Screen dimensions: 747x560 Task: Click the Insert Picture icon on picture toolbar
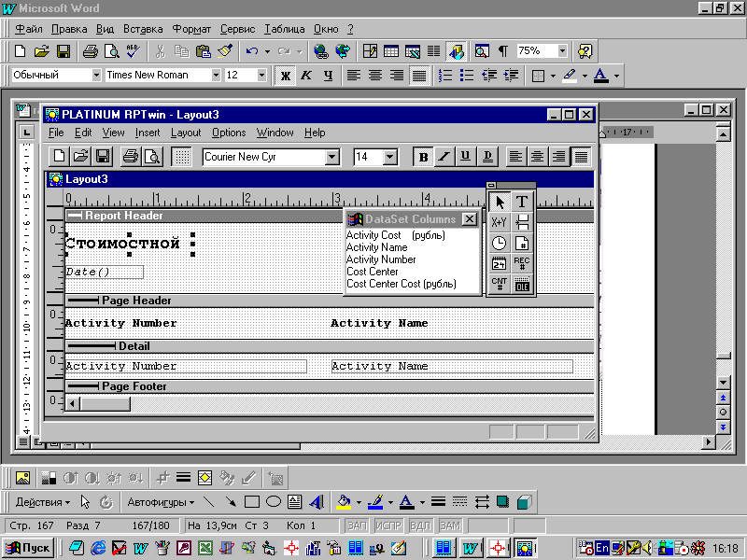[x=22, y=478]
